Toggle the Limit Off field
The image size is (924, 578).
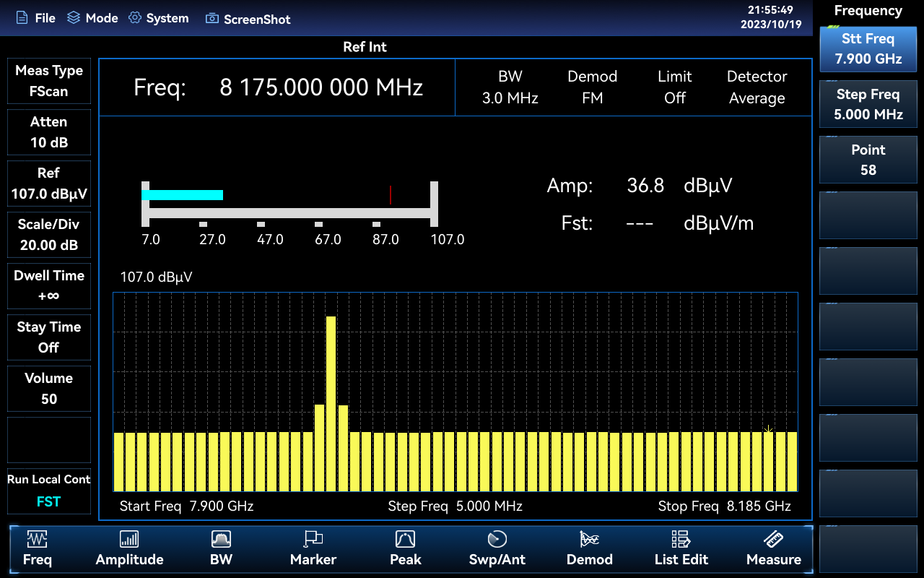coord(674,87)
